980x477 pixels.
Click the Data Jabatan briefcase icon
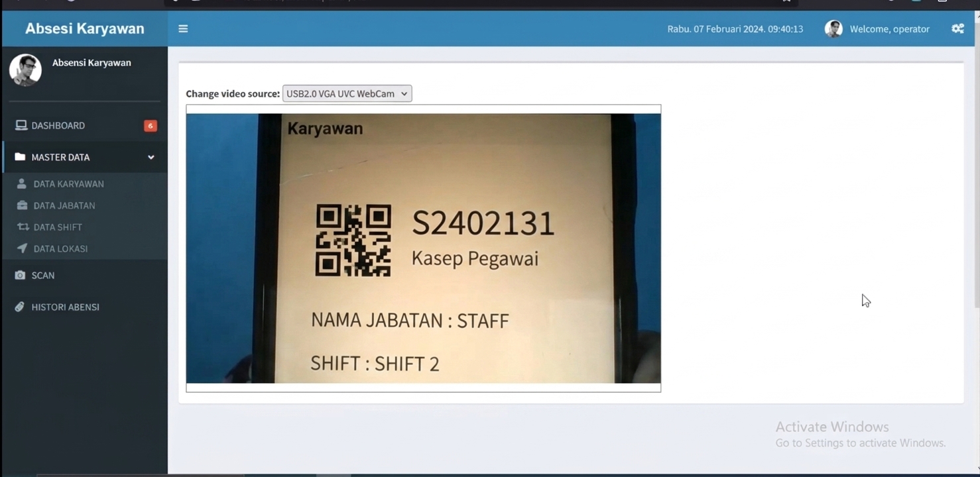pyautogui.click(x=22, y=205)
